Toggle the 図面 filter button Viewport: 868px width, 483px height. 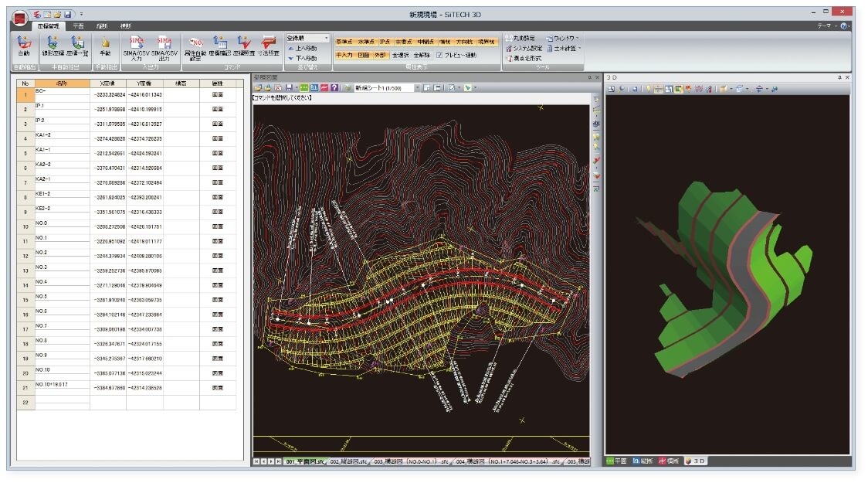point(363,55)
